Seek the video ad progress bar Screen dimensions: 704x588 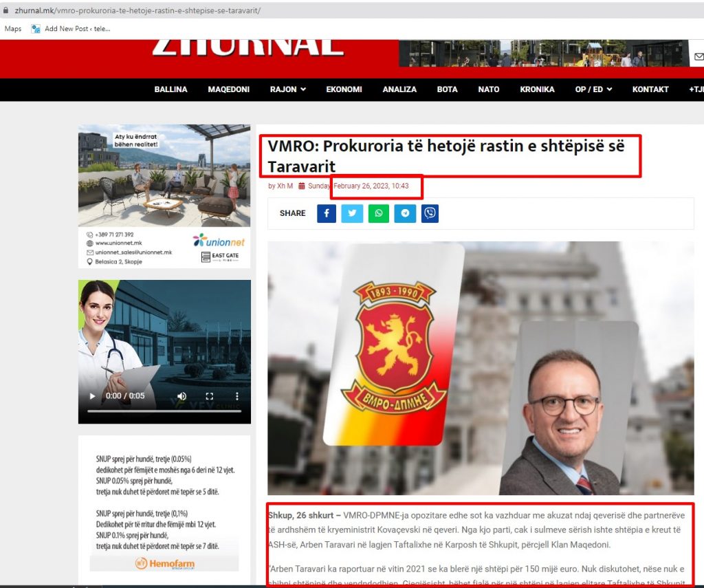[x=164, y=411]
